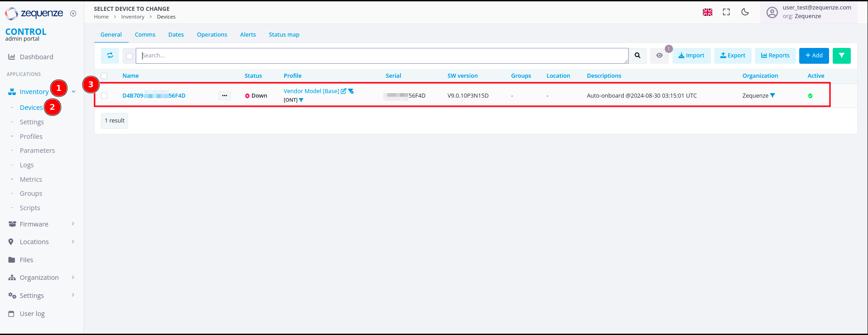
Task: Click the magnifying glass search button
Action: [x=637, y=56]
